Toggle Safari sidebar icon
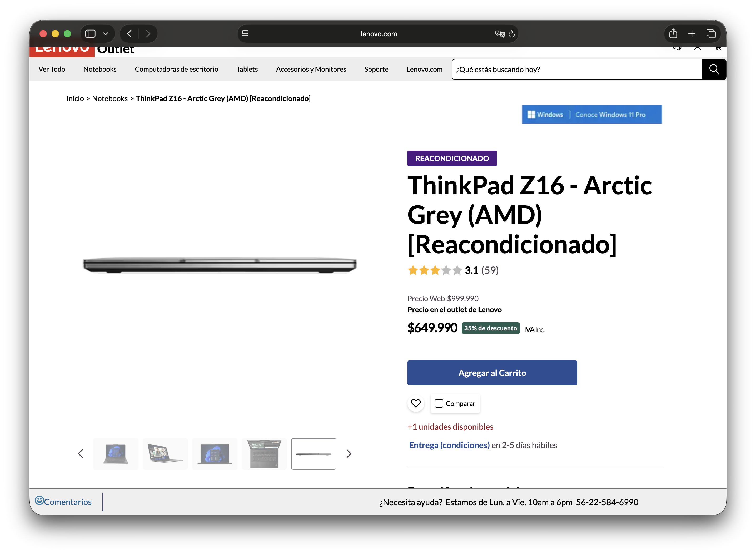This screenshot has width=756, height=554. [91, 33]
